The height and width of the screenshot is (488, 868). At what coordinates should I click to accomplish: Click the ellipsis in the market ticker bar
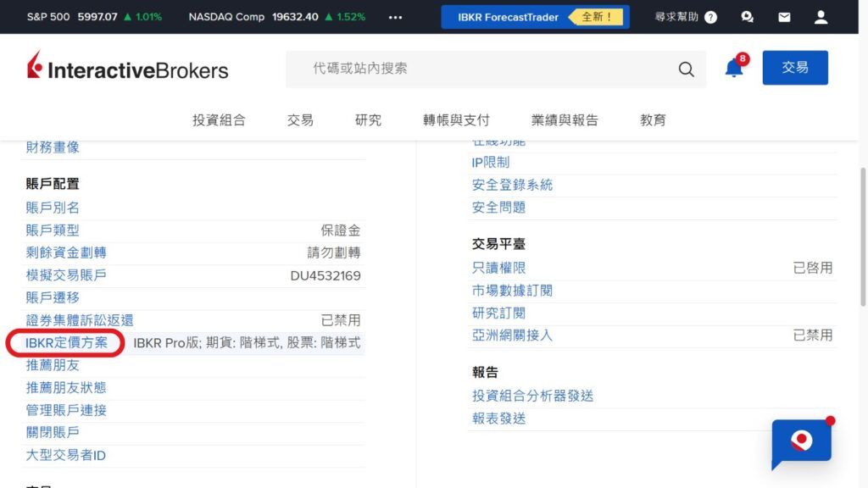[394, 16]
